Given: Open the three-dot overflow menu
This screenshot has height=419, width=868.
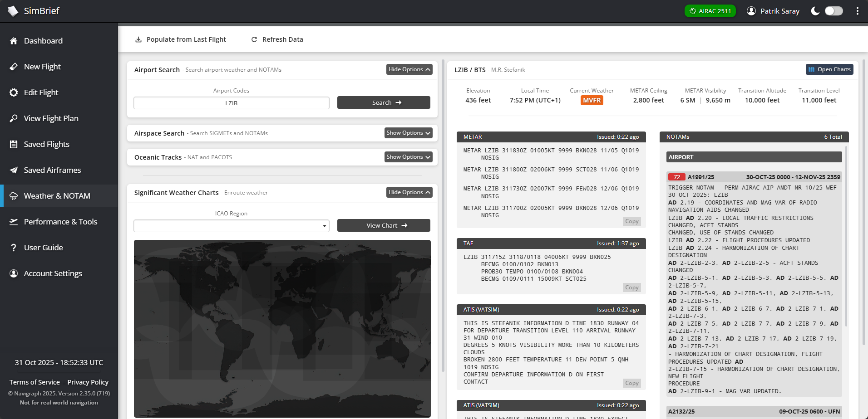Looking at the screenshot, I should (x=857, y=10).
